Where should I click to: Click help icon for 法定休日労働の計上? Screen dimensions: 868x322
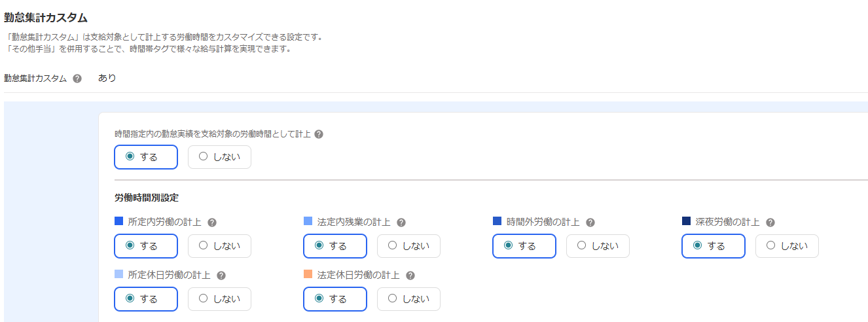(x=410, y=276)
